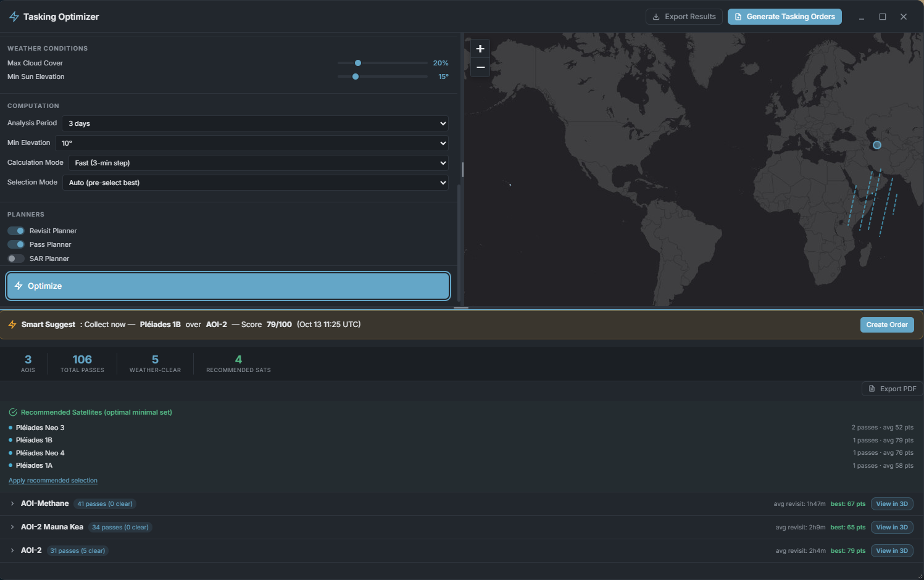Screen dimensions: 924x580
Task: Expand the AOI-Methane row
Action: coord(12,504)
